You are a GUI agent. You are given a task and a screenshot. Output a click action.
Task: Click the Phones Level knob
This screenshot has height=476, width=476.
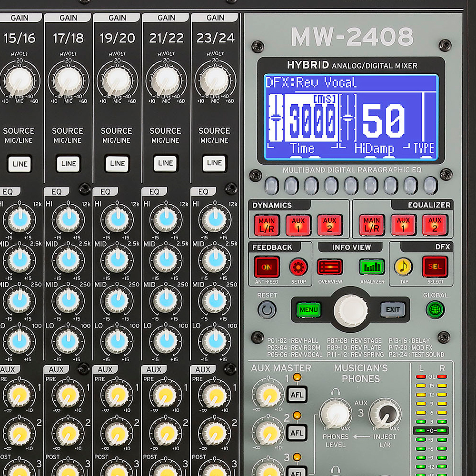click(336, 414)
